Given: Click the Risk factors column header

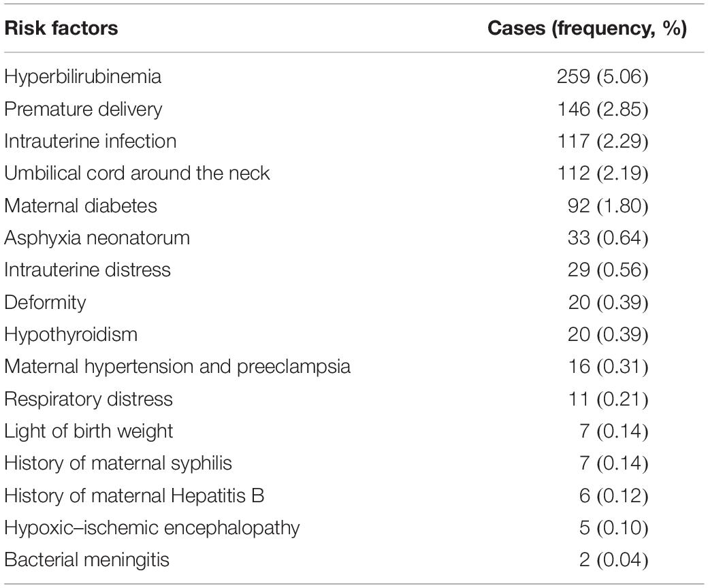Looking at the screenshot, I should (x=61, y=29).
